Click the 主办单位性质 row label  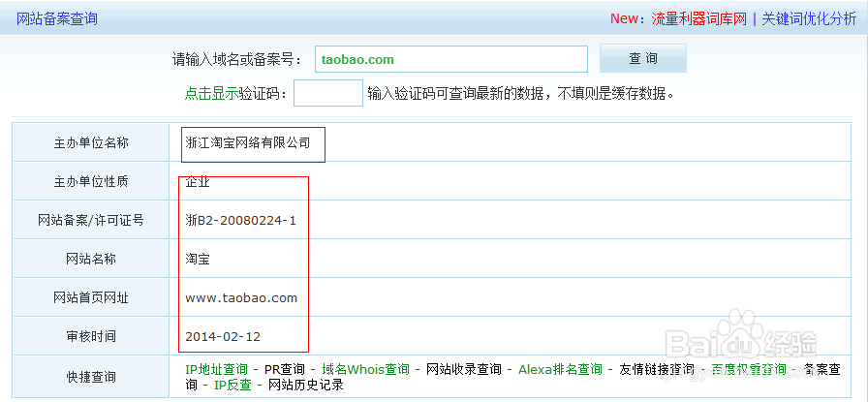tap(91, 181)
